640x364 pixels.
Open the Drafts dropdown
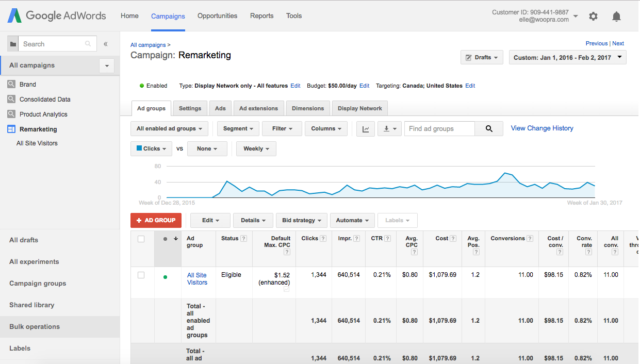pos(482,57)
